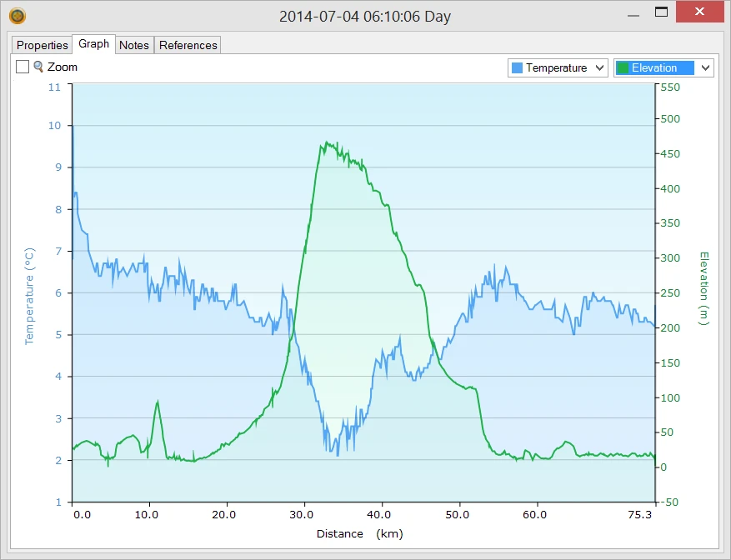Screen dimensions: 731x560
Task: Click the elevation peak on green line
Action: pos(326,143)
